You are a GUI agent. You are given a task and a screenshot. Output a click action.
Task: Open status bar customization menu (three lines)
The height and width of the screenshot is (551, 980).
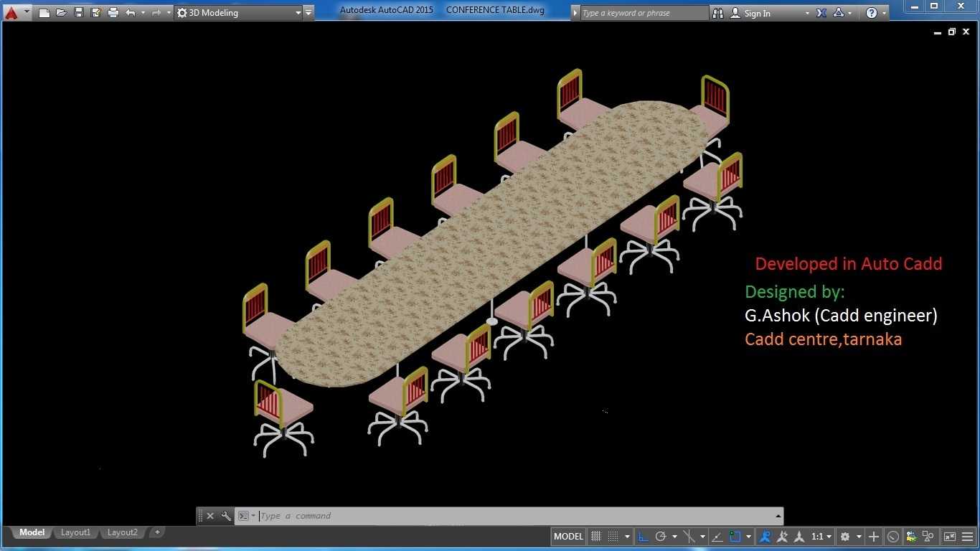(x=966, y=536)
